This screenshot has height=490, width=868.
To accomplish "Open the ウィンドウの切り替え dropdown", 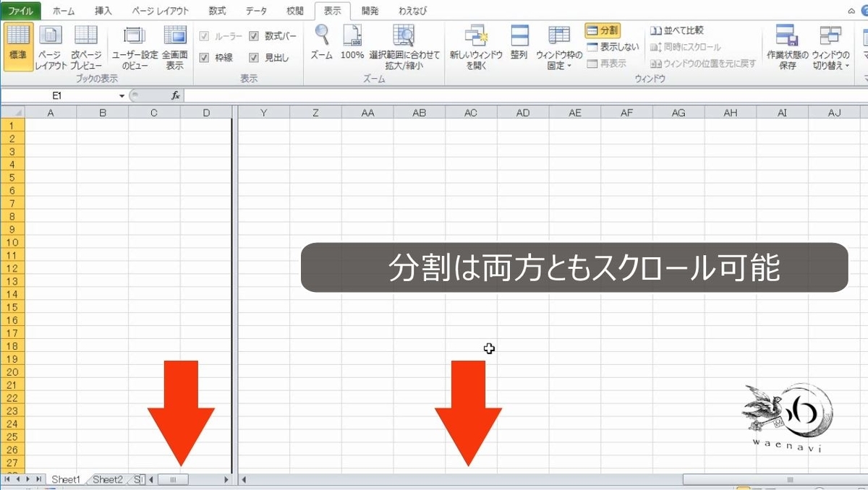I will pos(833,45).
